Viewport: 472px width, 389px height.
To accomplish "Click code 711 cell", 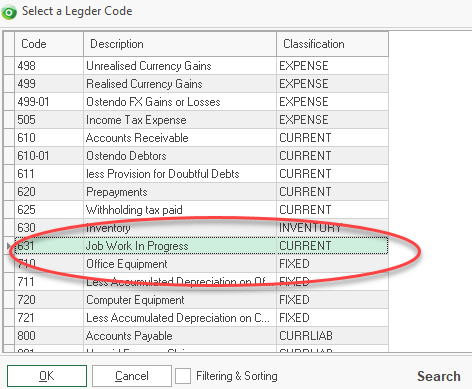I will click(x=49, y=282).
